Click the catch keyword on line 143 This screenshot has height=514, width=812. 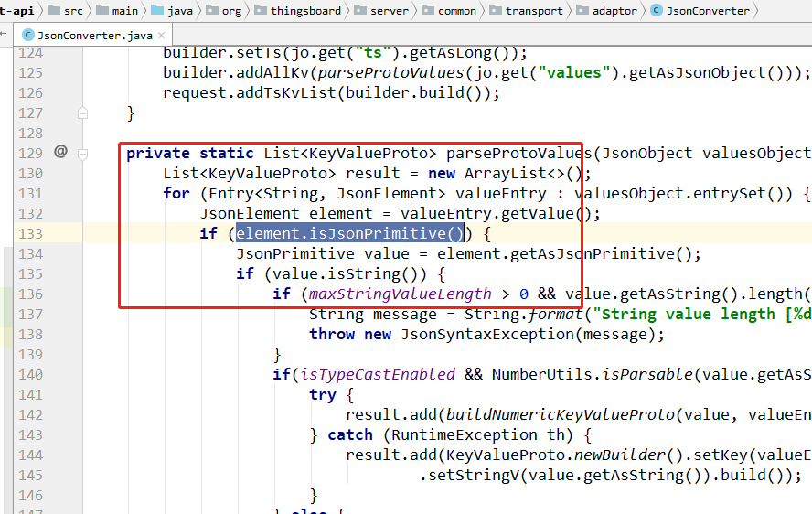click(350, 434)
